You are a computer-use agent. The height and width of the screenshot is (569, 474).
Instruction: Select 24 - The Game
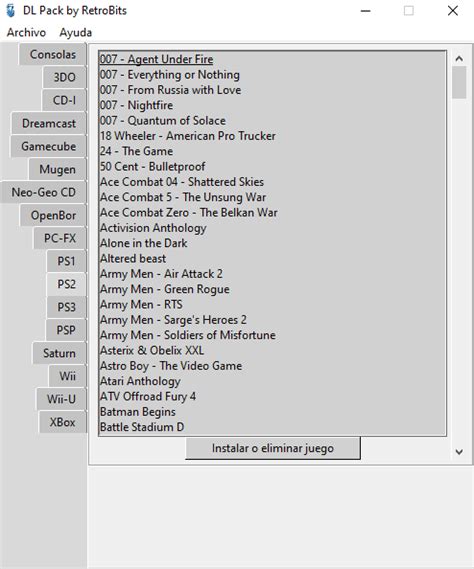pyautogui.click(x=272, y=151)
